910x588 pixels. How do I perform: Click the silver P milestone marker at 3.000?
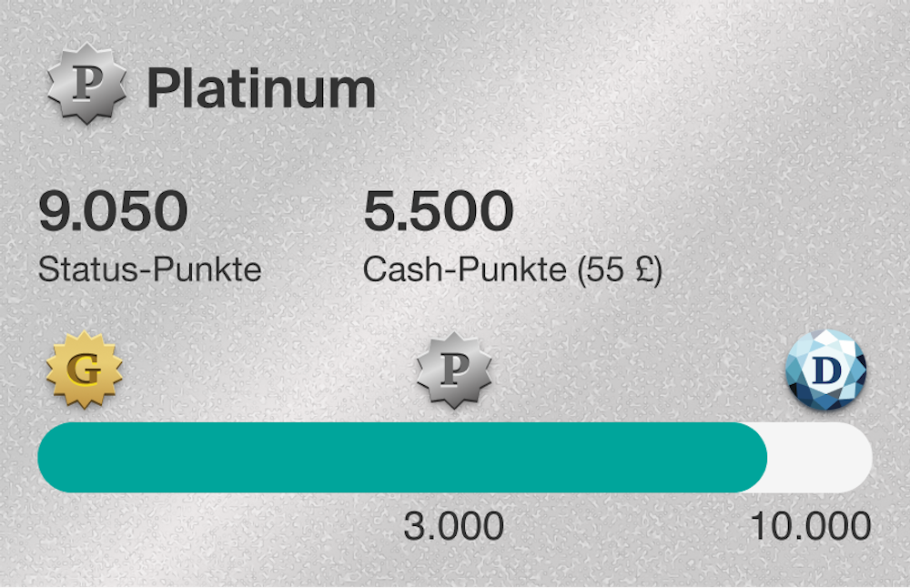click(x=454, y=370)
